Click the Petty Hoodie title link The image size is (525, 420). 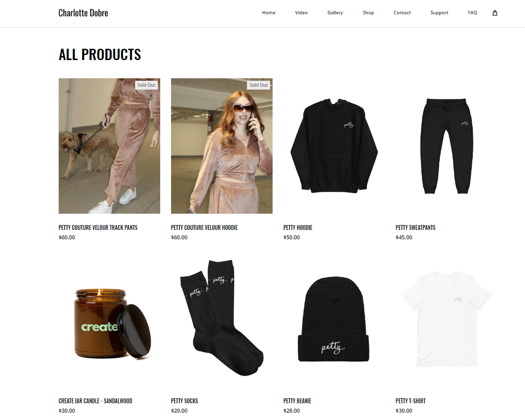click(x=298, y=227)
